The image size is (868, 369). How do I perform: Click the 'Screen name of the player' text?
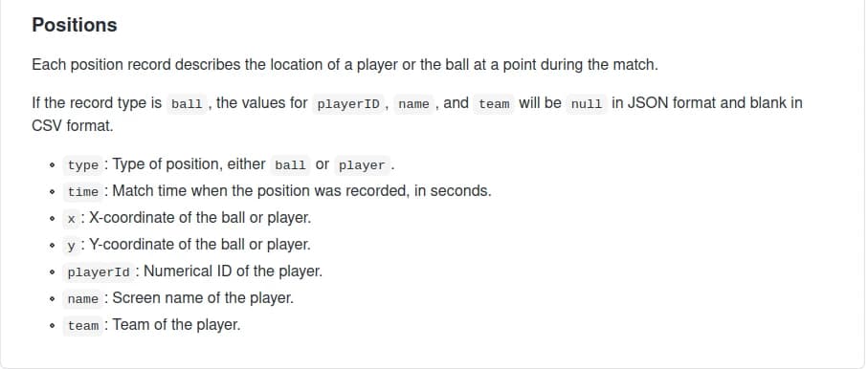click(203, 298)
